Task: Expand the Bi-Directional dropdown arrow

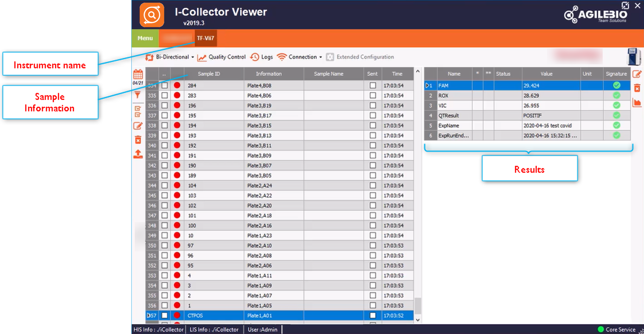Action: click(x=193, y=57)
